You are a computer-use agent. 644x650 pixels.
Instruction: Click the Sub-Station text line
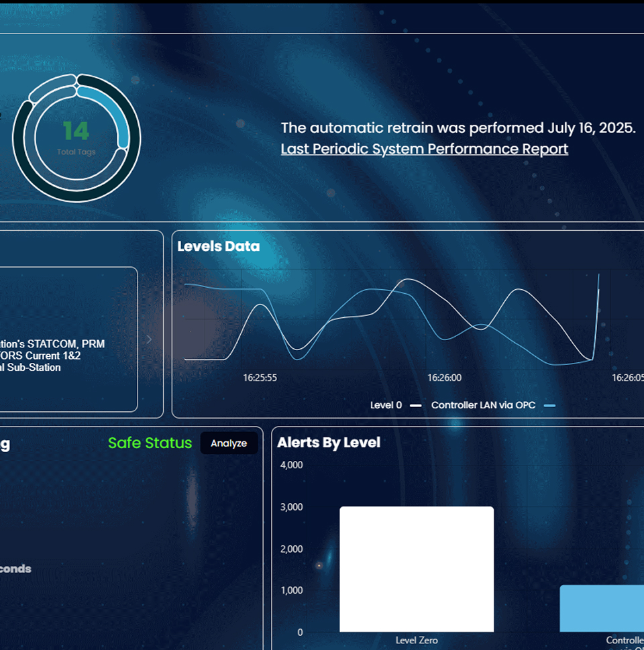[x=30, y=368]
